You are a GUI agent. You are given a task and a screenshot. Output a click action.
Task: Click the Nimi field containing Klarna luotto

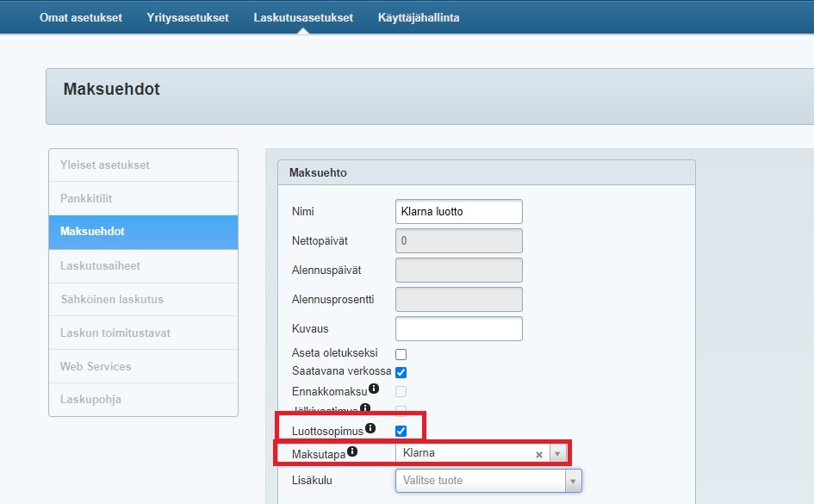click(x=458, y=211)
